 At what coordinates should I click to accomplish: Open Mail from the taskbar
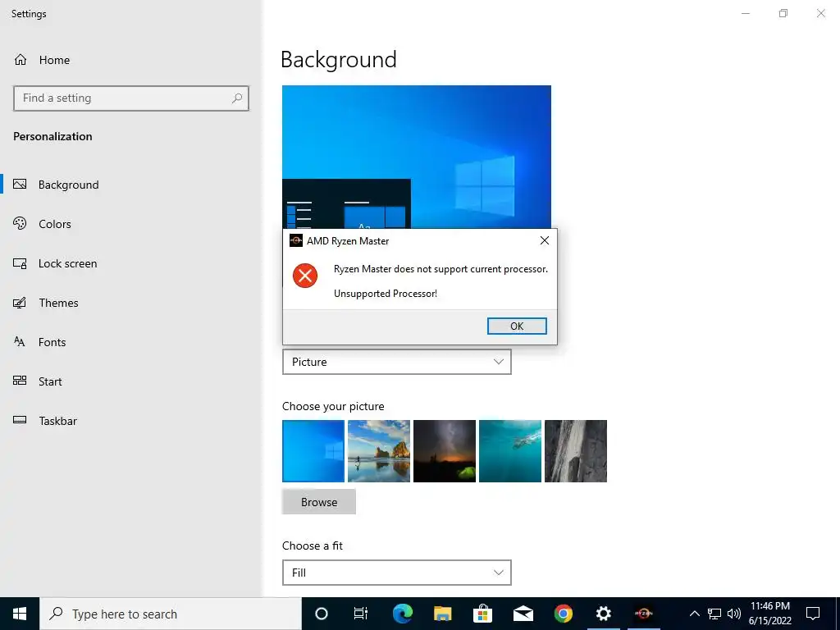tap(523, 614)
